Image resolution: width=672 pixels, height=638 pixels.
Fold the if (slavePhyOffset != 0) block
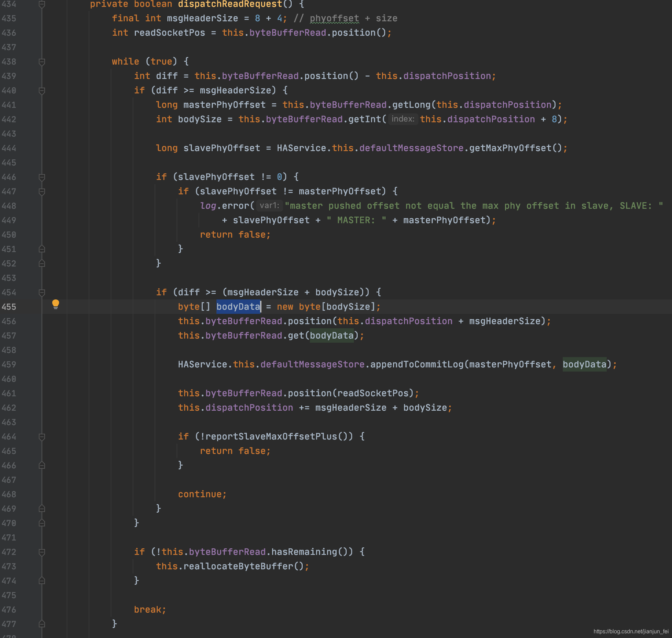click(42, 177)
